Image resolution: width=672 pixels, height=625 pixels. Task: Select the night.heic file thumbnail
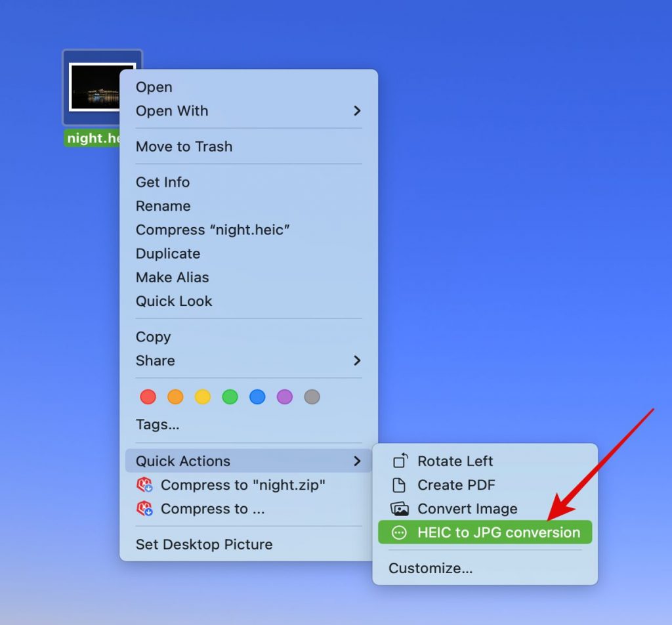pyautogui.click(x=102, y=87)
